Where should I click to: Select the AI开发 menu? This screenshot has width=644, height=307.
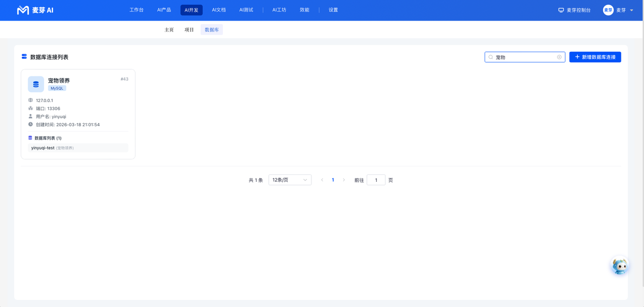tap(192, 10)
